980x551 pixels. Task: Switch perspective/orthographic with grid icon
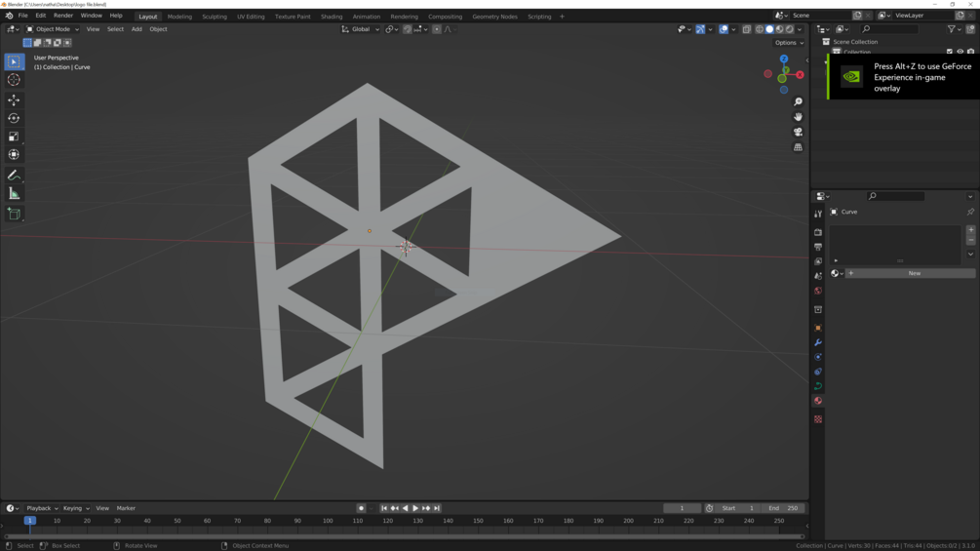point(798,147)
